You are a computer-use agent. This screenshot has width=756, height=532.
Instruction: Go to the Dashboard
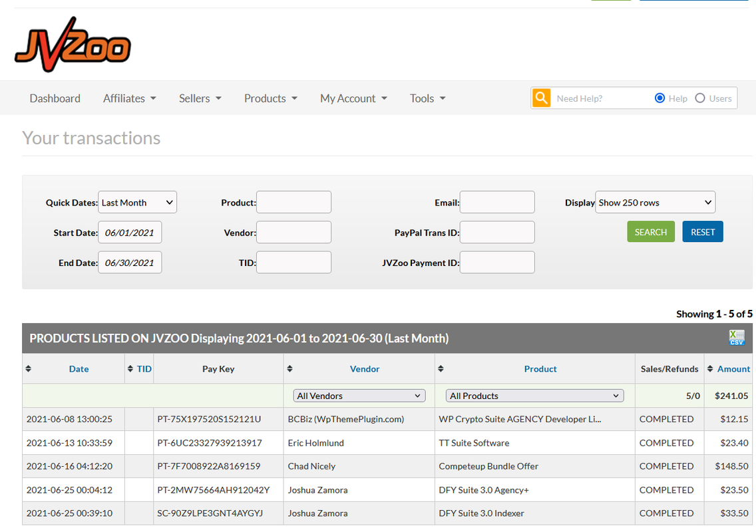pyautogui.click(x=55, y=98)
